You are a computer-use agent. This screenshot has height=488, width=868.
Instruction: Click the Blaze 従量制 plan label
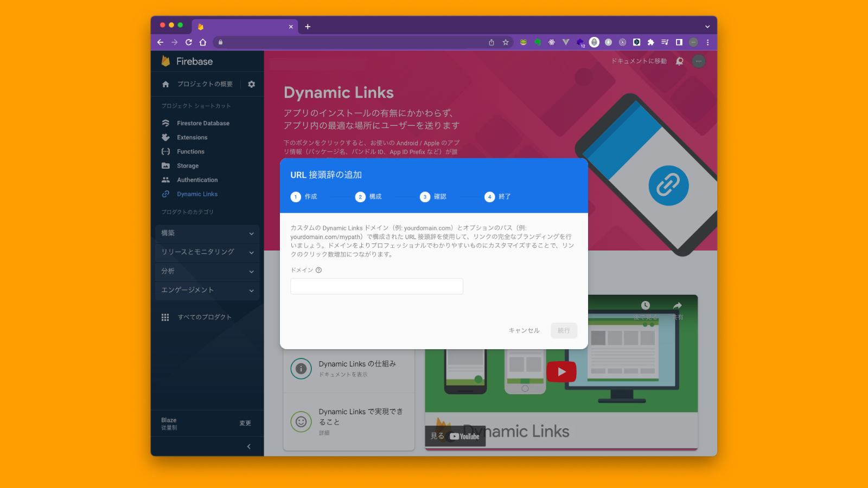tap(169, 423)
